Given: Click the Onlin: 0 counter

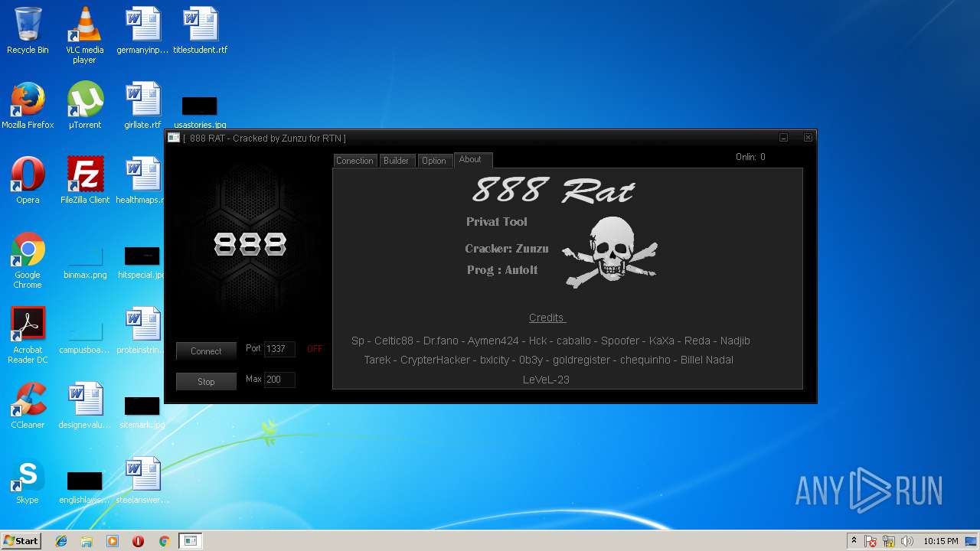Looking at the screenshot, I should [x=750, y=157].
